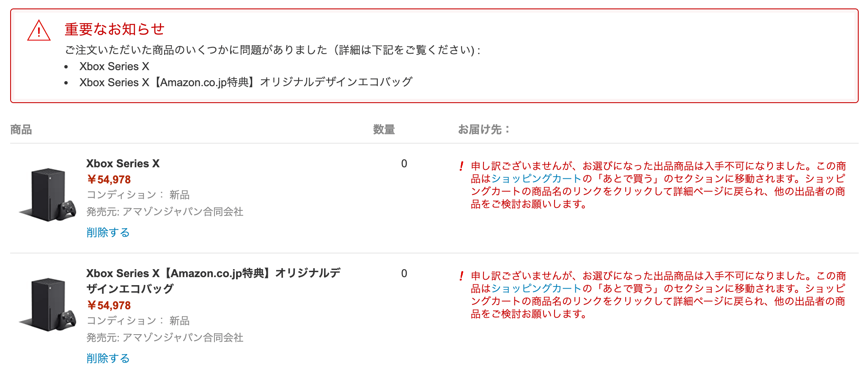
Task: Open the ショッピングカート link in the first item's message
Action: click(536, 179)
